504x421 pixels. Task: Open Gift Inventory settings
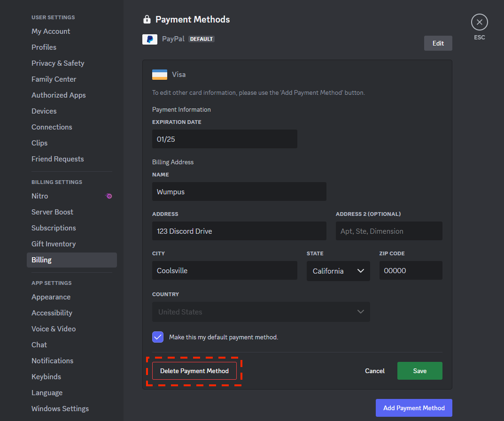53,244
